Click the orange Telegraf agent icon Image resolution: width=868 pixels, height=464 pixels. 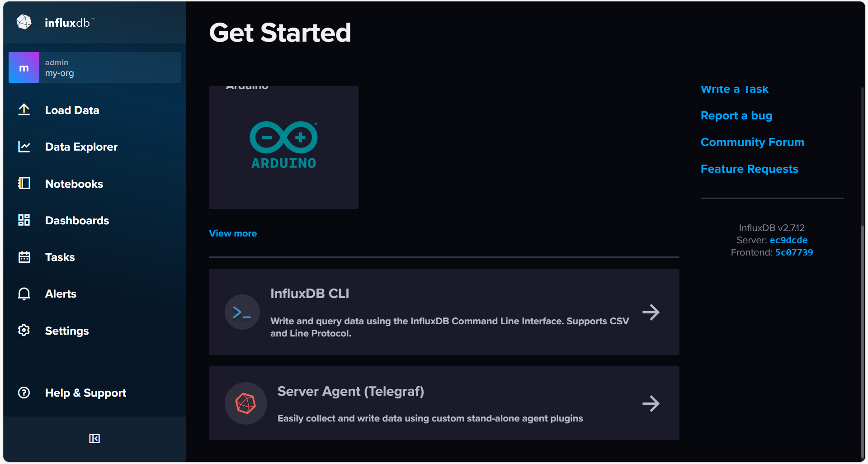tap(245, 403)
